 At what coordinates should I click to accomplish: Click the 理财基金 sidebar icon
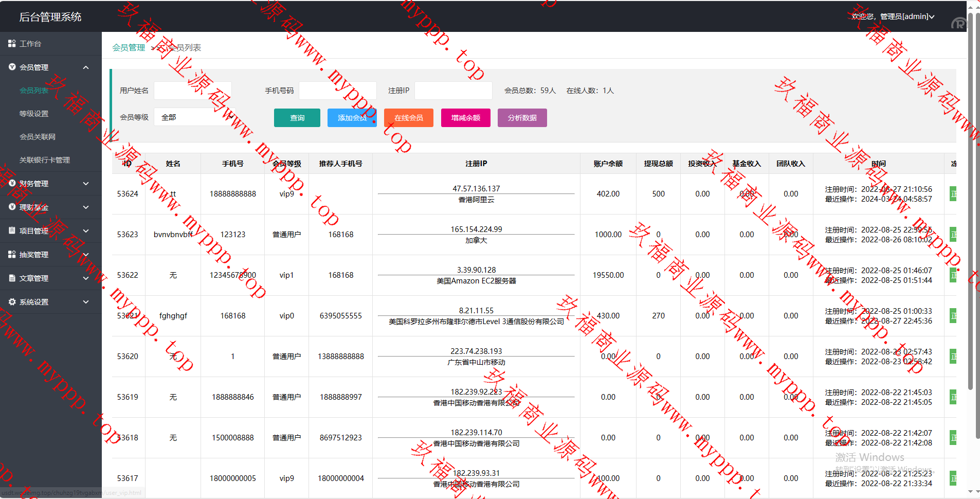coord(12,207)
